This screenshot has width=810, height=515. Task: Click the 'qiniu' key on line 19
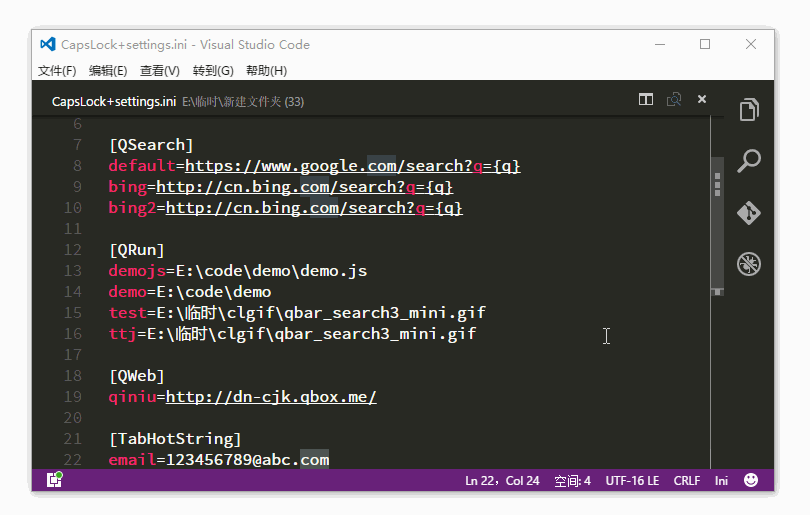tap(132, 397)
